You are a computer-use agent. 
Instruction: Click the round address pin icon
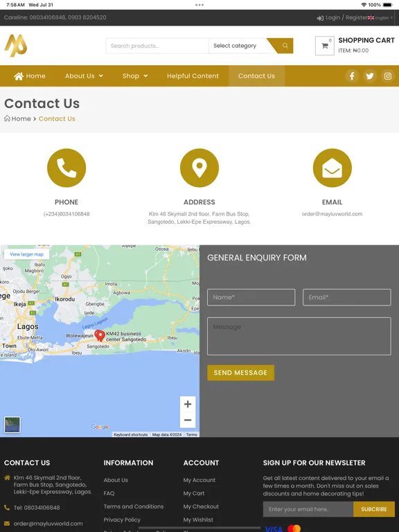tap(199, 168)
